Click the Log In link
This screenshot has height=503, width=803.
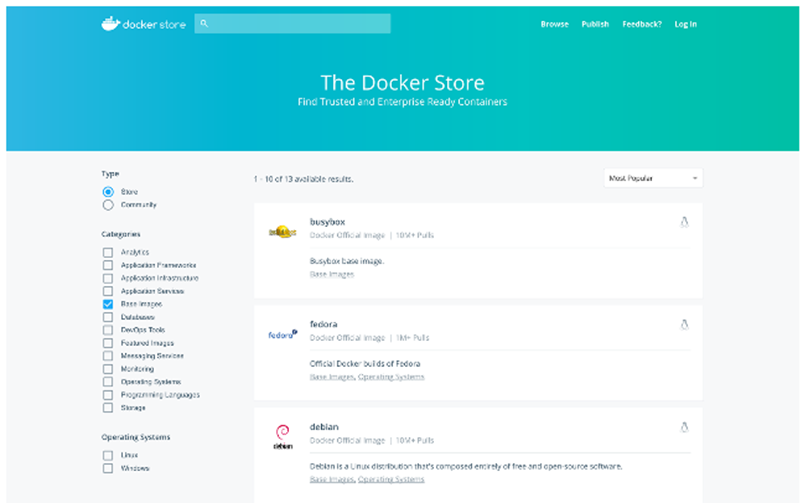(685, 24)
